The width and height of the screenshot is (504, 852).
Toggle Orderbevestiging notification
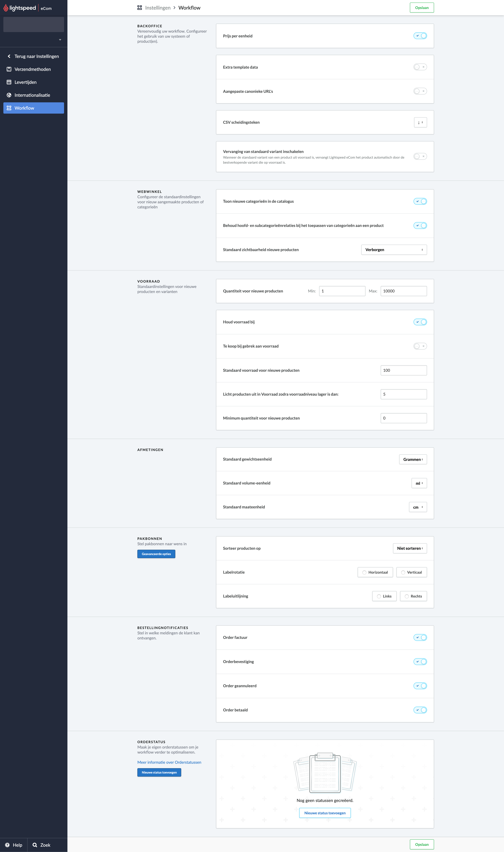tap(420, 662)
